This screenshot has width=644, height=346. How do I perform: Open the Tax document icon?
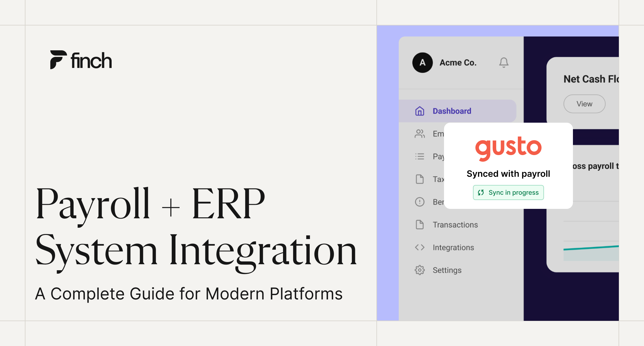419,179
